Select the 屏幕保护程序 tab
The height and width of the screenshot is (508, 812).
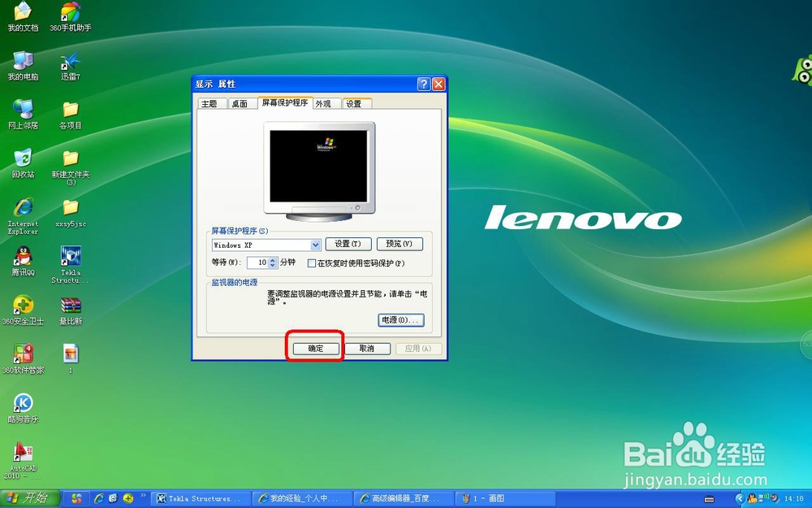[285, 102]
